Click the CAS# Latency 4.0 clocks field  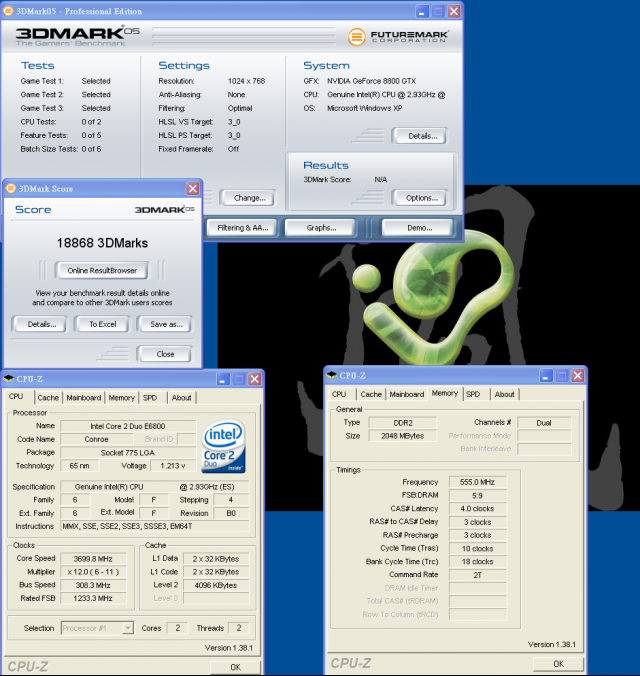(x=477, y=509)
